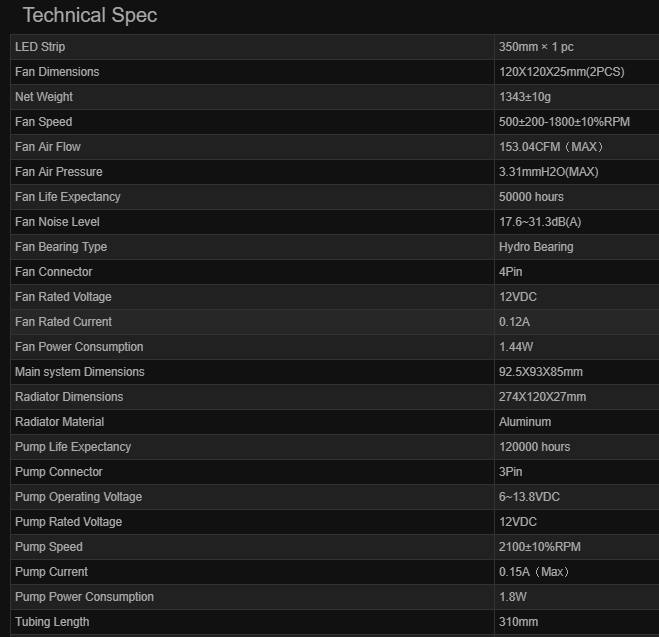Select the Fan Dimensions label
The height and width of the screenshot is (637, 659).
57,72
